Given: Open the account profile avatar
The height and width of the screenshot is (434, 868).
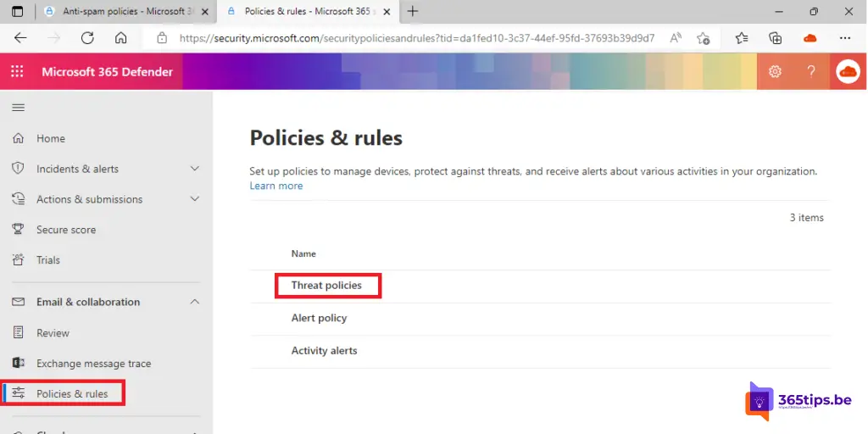Looking at the screenshot, I should (848, 72).
